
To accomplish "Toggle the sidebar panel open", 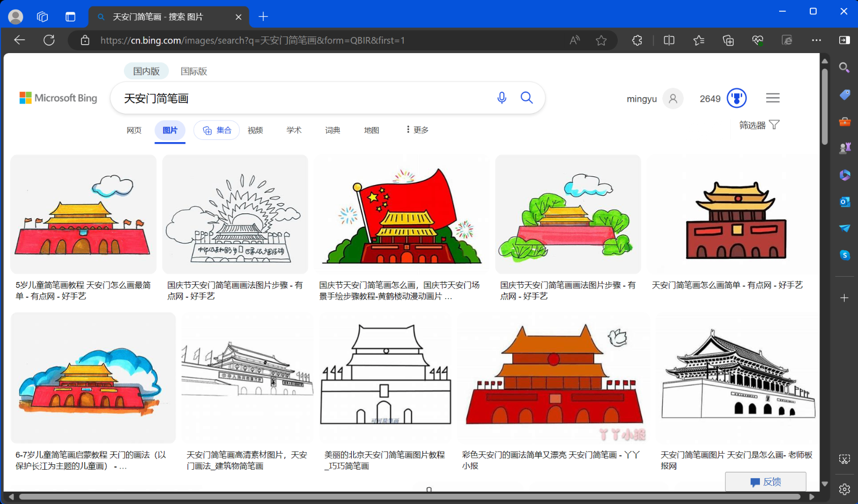I will point(845,40).
